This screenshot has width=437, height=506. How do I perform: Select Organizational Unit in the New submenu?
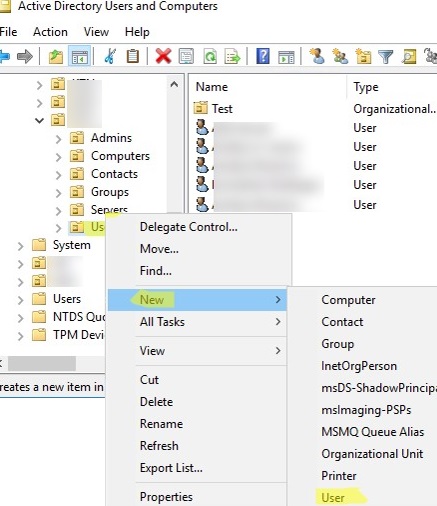coord(372,454)
